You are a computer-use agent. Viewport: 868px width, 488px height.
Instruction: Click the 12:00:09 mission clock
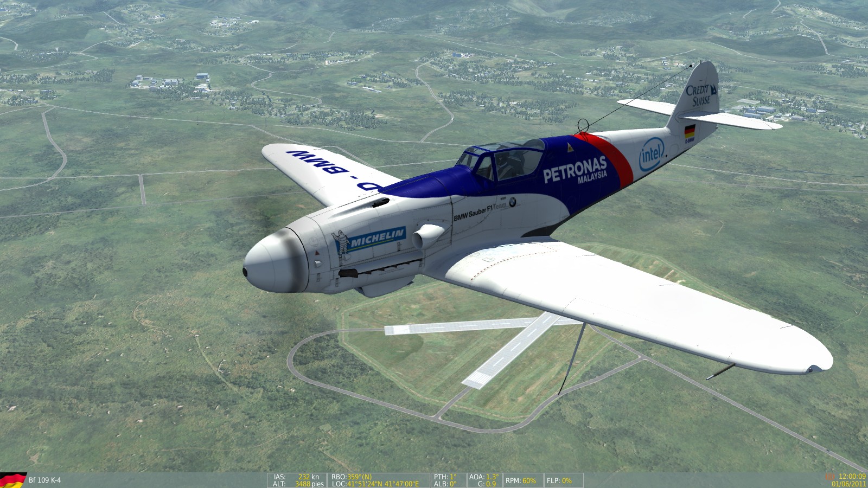[851, 477]
